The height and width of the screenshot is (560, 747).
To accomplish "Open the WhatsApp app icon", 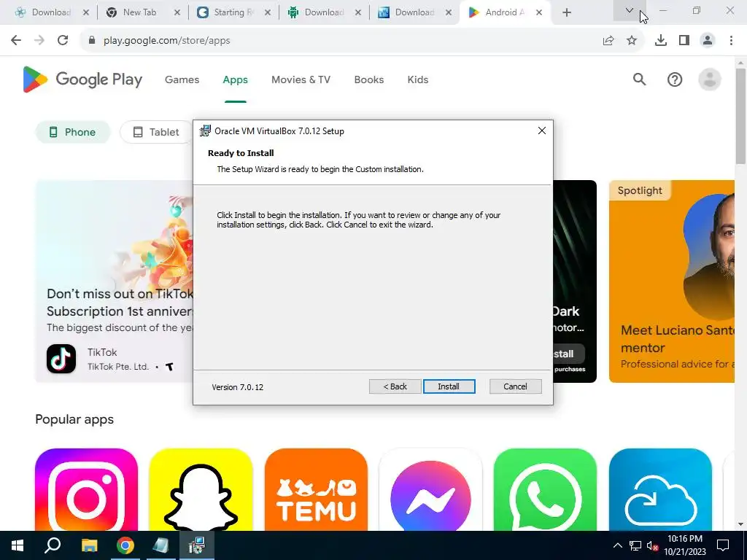I will tap(546, 489).
